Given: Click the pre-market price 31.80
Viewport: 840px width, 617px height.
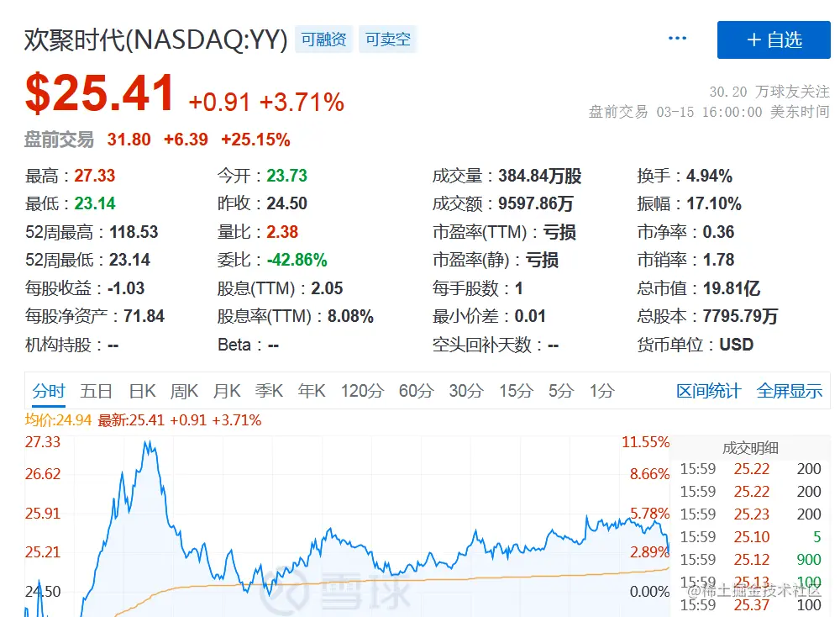Looking at the screenshot, I should [129, 140].
